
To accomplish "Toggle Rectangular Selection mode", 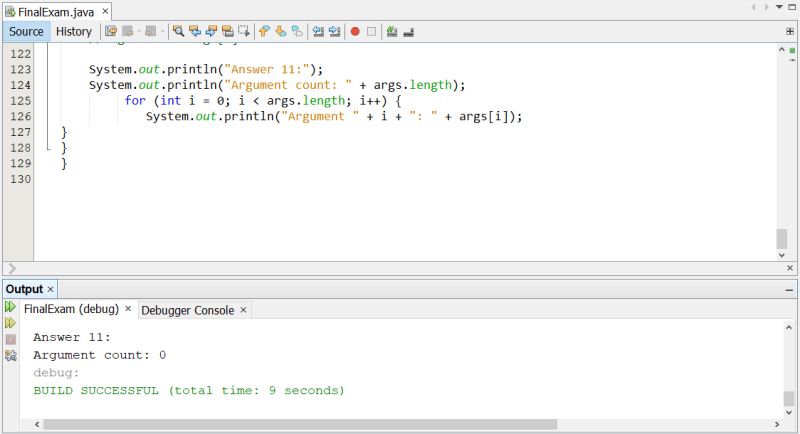I will (x=244, y=32).
